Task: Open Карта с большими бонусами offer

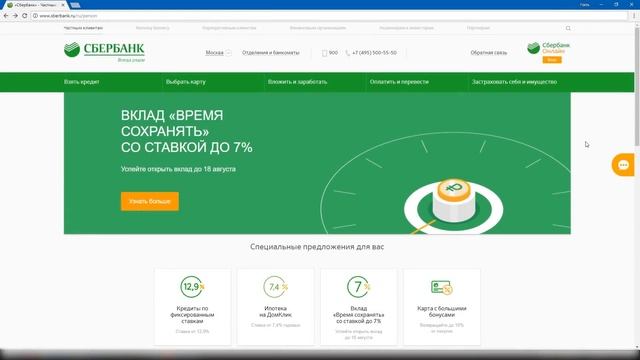Action: [x=442, y=307]
